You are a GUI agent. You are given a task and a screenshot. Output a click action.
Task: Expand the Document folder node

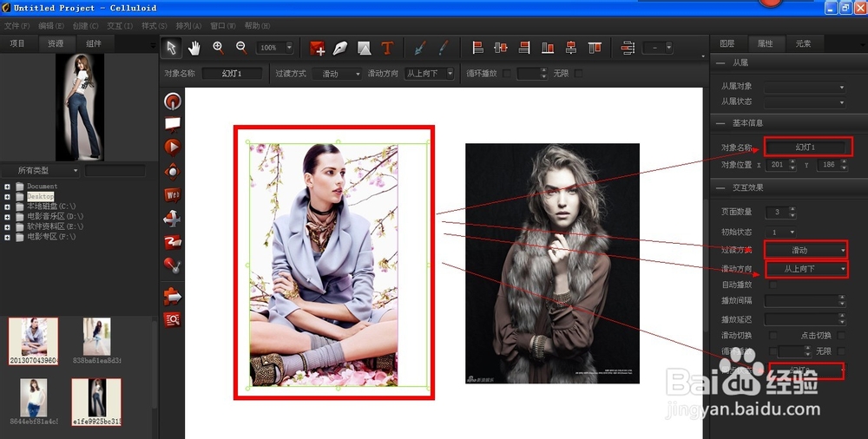7,187
